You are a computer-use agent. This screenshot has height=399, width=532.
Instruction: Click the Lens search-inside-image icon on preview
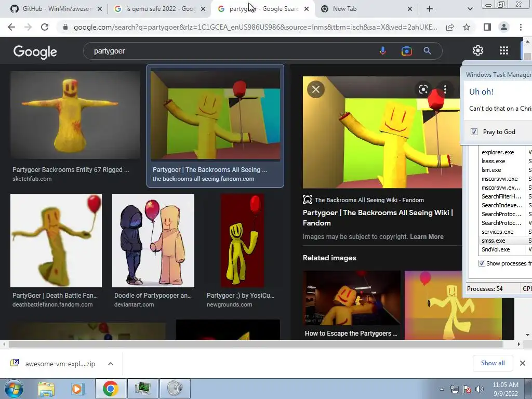coord(423,89)
